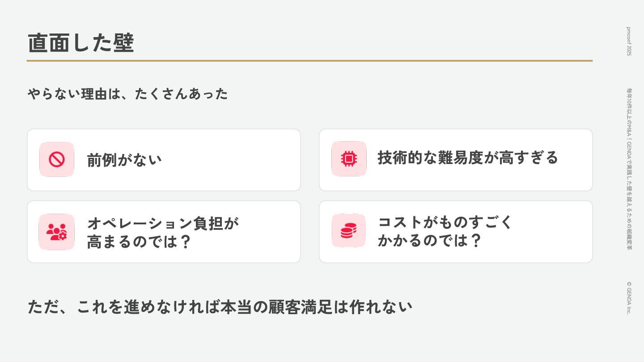Screen dimensions: 644x362
Task: Click the prohibition icon beside 前例がない
Action: click(57, 160)
